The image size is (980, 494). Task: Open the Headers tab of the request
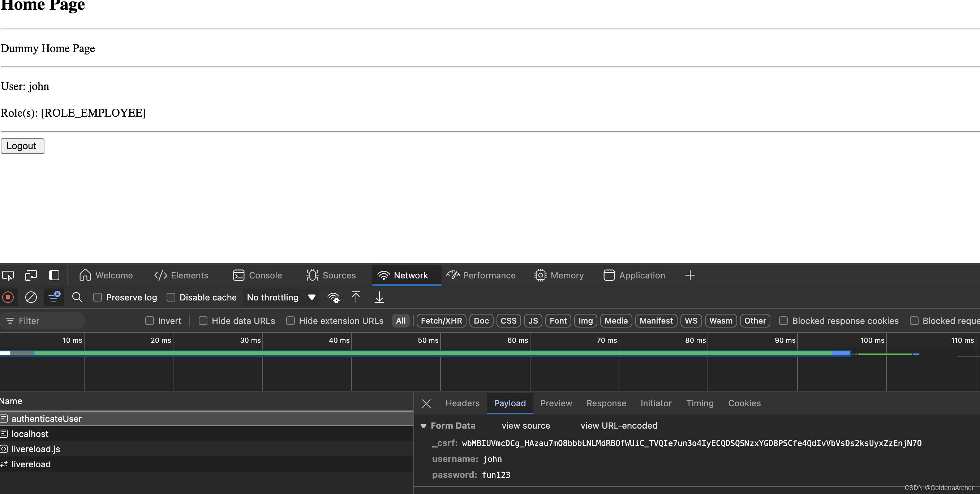(x=462, y=403)
